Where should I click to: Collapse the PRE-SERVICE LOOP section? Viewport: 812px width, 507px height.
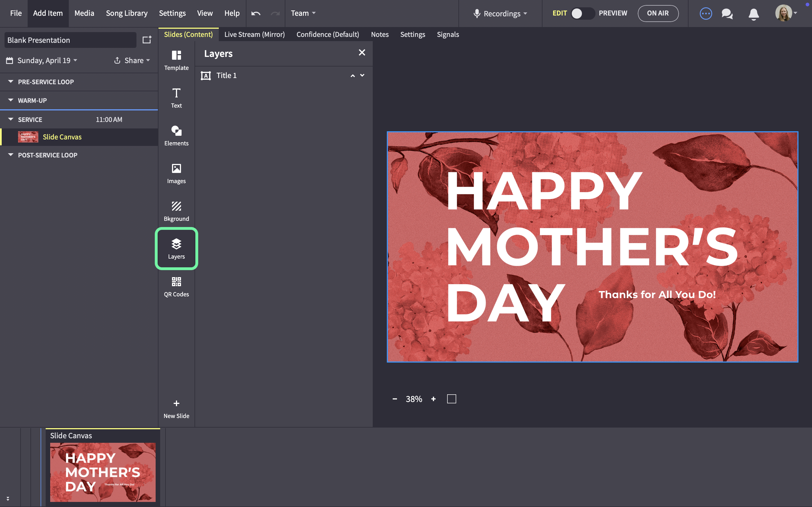11,81
